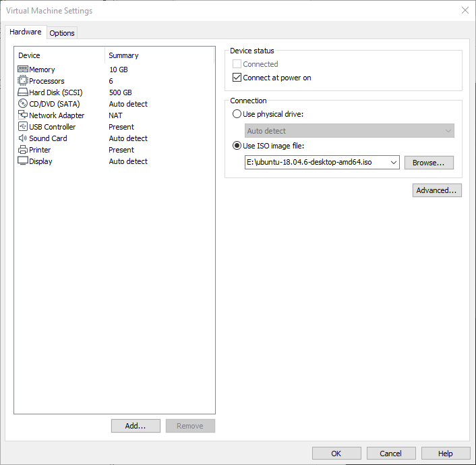
Task: Select the Use ISO image file radio button
Action: (x=237, y=146)
